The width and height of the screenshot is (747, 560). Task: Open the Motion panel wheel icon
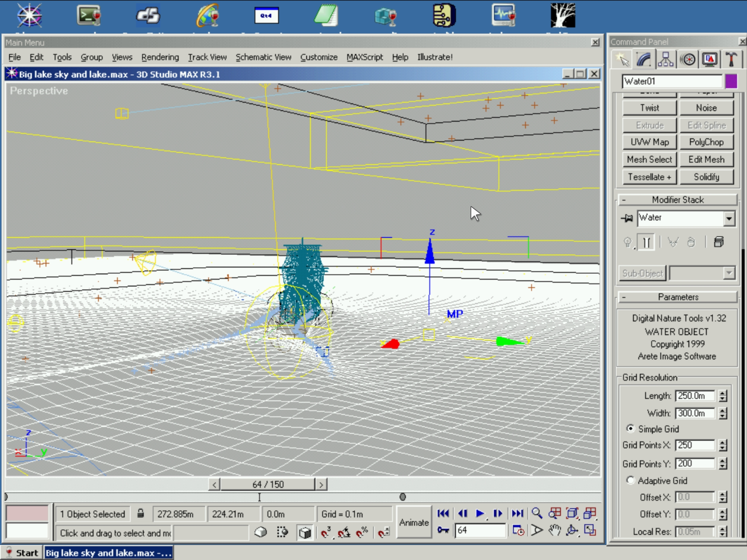[x=688, y=59]
